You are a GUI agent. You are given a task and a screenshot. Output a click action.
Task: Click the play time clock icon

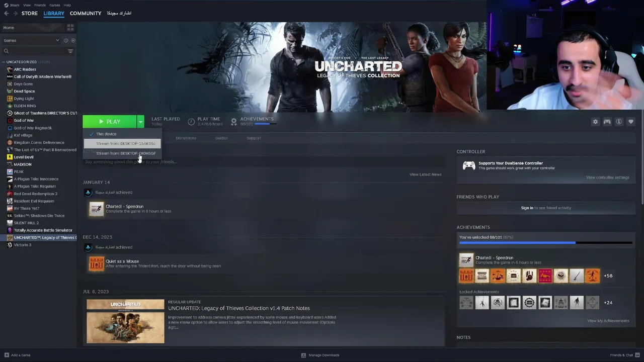(x=191, y=122)
